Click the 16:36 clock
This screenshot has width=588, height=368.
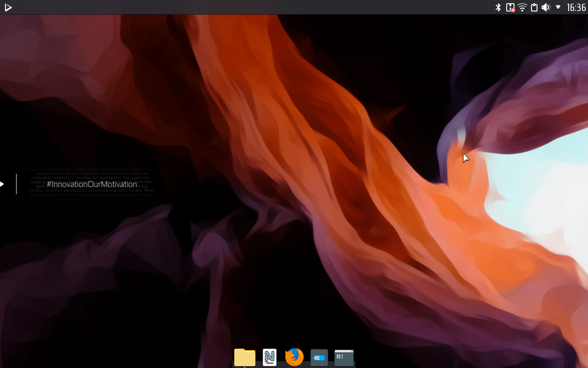pos(576,7)
